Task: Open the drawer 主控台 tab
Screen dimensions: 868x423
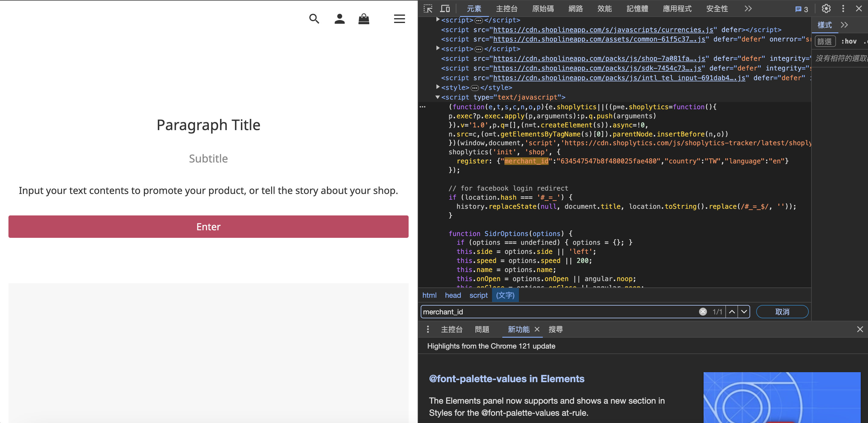Action: point(452,329)
